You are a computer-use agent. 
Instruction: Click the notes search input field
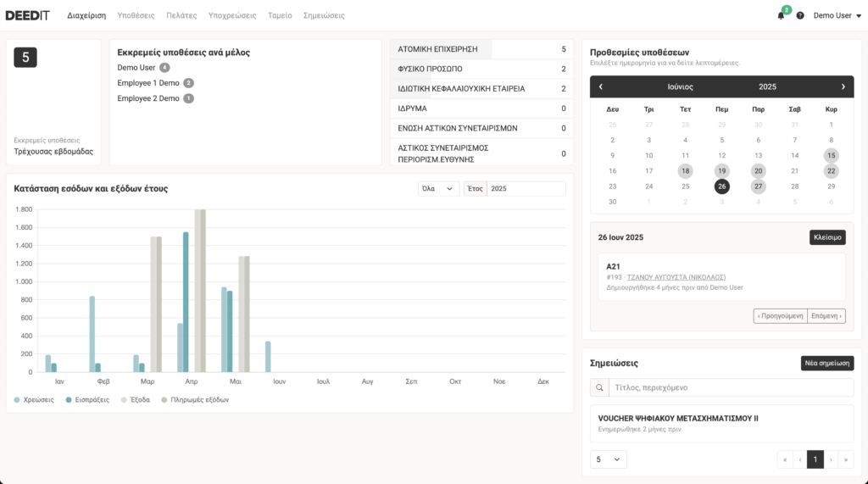[x=731, y=387]
